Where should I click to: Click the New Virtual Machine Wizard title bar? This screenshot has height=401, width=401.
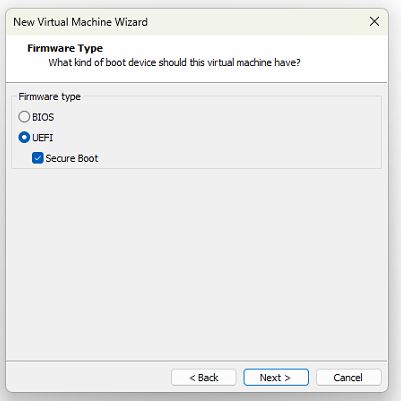tap(187, 22)
